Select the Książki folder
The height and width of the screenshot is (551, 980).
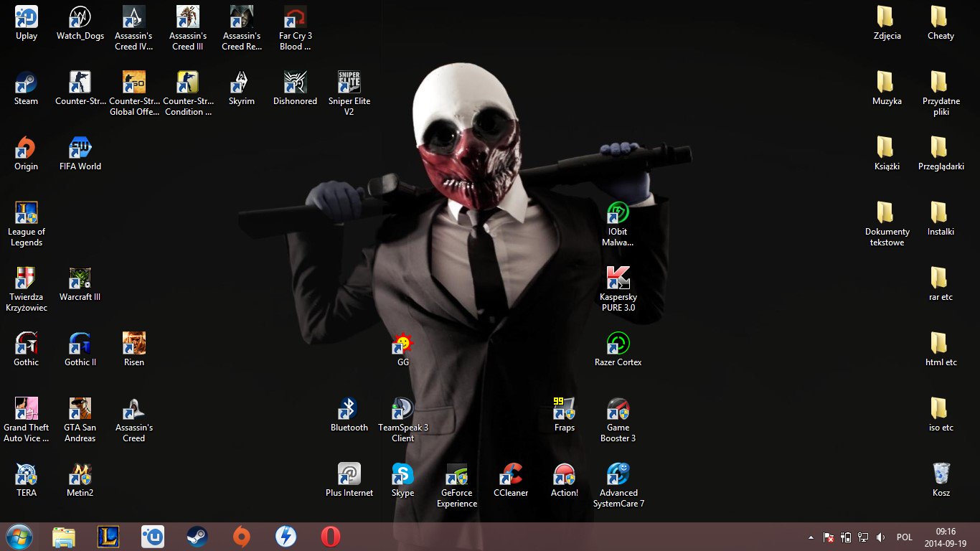pos(887,154)
